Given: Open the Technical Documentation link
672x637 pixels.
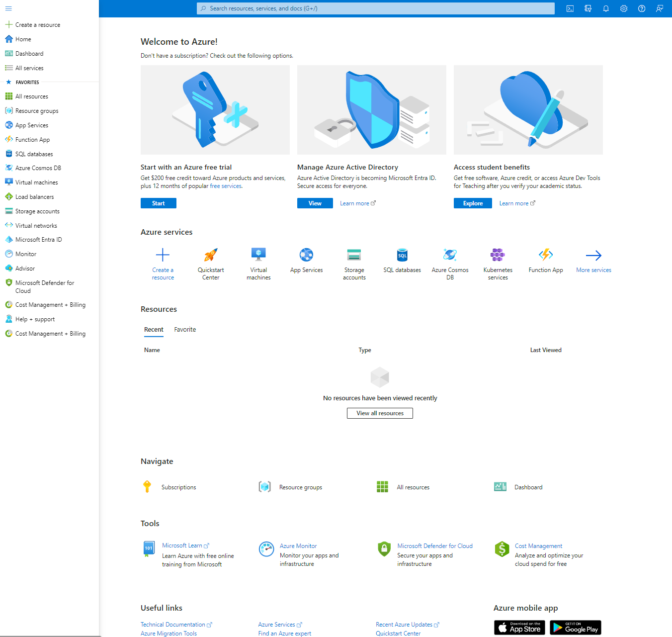Looking at the screenshot, I should 176,625.
